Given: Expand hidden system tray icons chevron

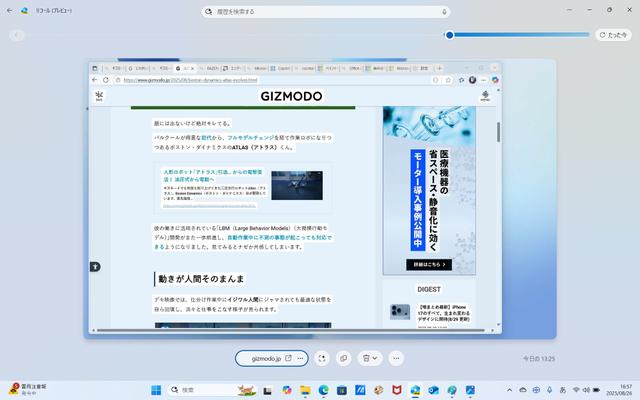Looking at the screenshot, I should pyautogui.click(x=508, y=389).
